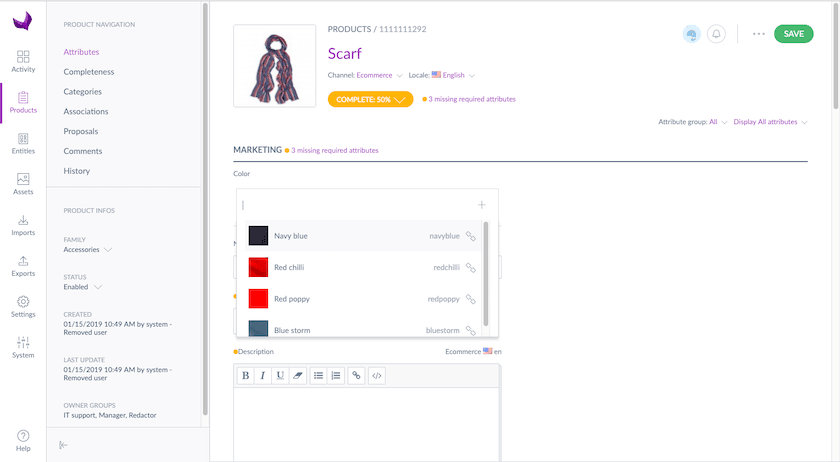The width and height of the screenshot is (840, 462).
Task: Collapse the product navigation panel
Action: [x=63, y=445]
